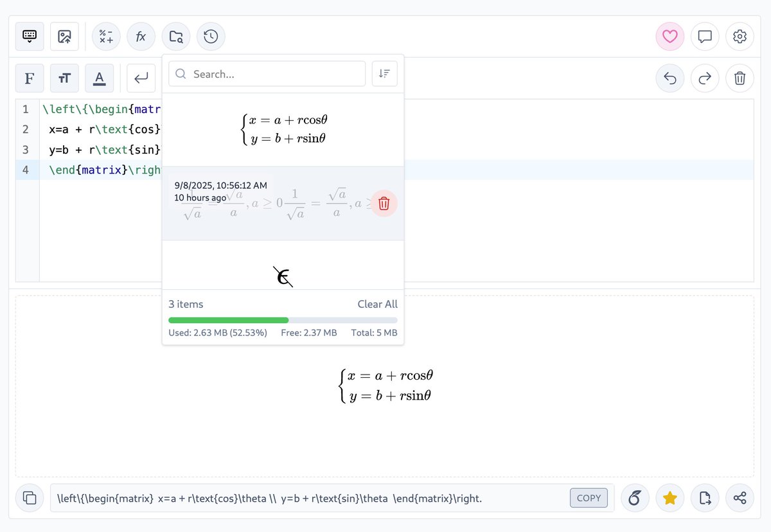Viewport: 771px width, 532px height.
Task: Click the copy-layers icon at bottom left
Action: pos(30,498)
